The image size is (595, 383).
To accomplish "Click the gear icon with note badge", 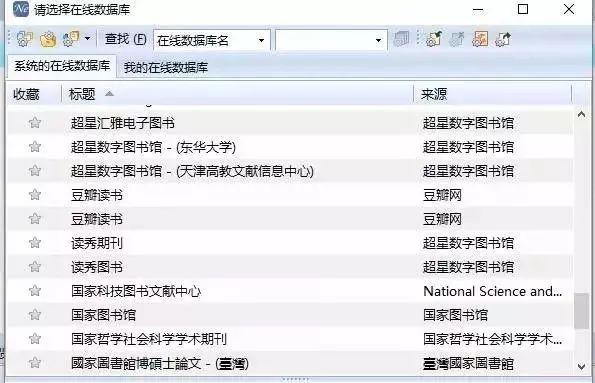I will coord(71,39).
